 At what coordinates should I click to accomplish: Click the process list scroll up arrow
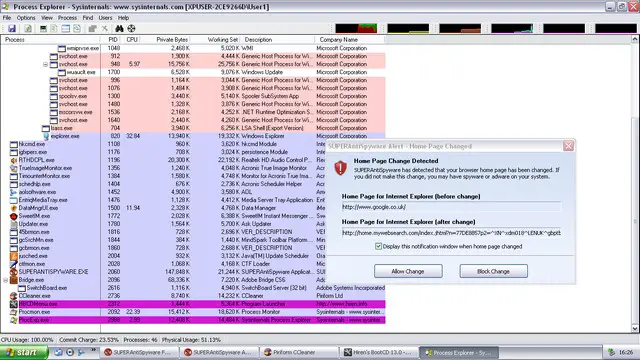click(635, 40)
